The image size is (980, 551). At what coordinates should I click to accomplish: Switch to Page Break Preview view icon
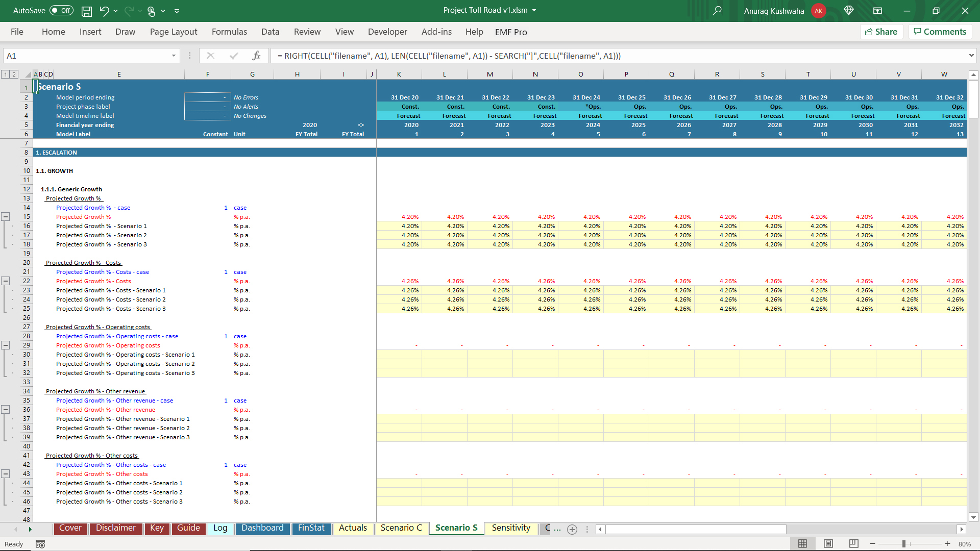(x=853, y=544)
